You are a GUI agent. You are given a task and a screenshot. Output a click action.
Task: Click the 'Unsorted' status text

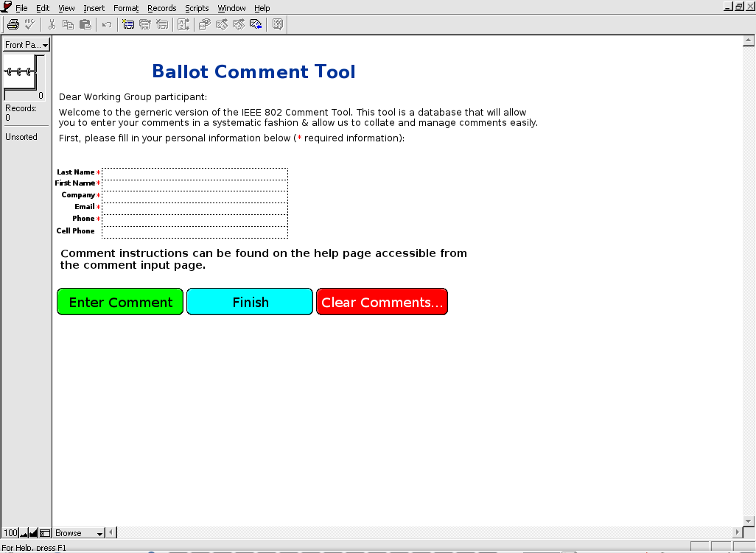(21, 137)
